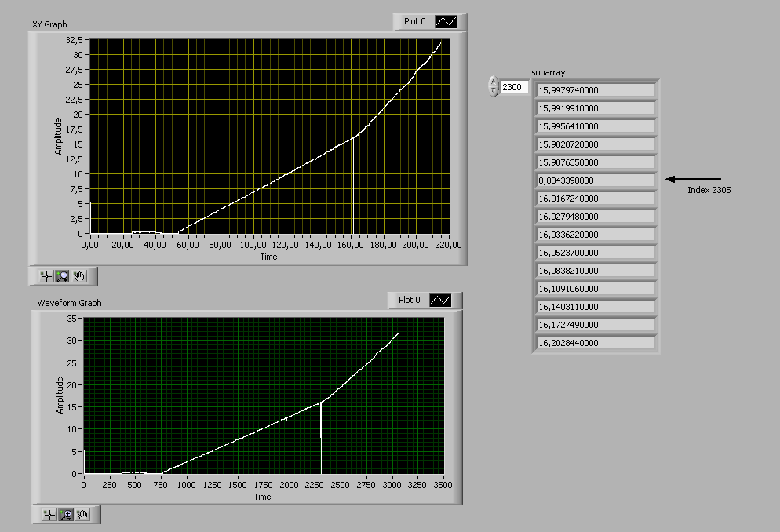Click Waveform Graph x-axis maximum 3500
Screen dimensions: 780x532
click(443, 485)
